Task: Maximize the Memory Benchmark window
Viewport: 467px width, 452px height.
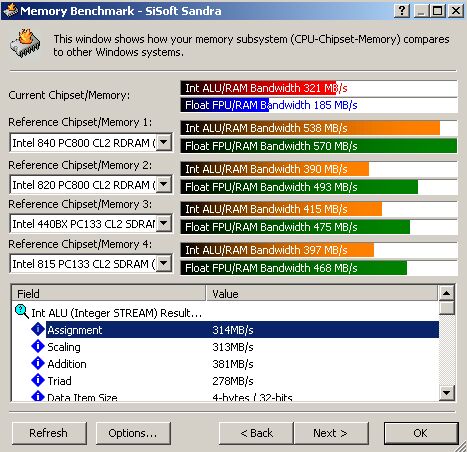Action: [x=438, y=11]
